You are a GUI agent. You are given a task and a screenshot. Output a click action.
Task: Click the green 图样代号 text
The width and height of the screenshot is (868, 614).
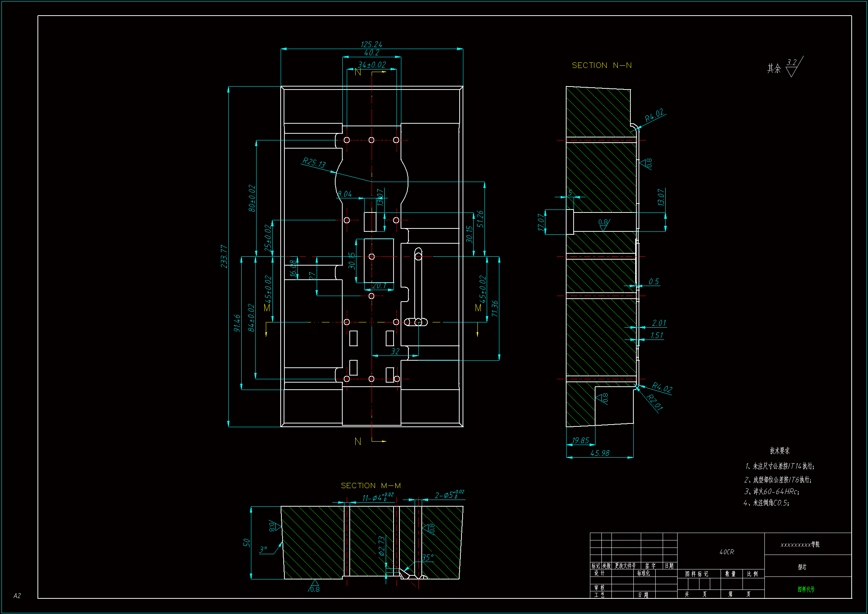click(x=806, y=589)
